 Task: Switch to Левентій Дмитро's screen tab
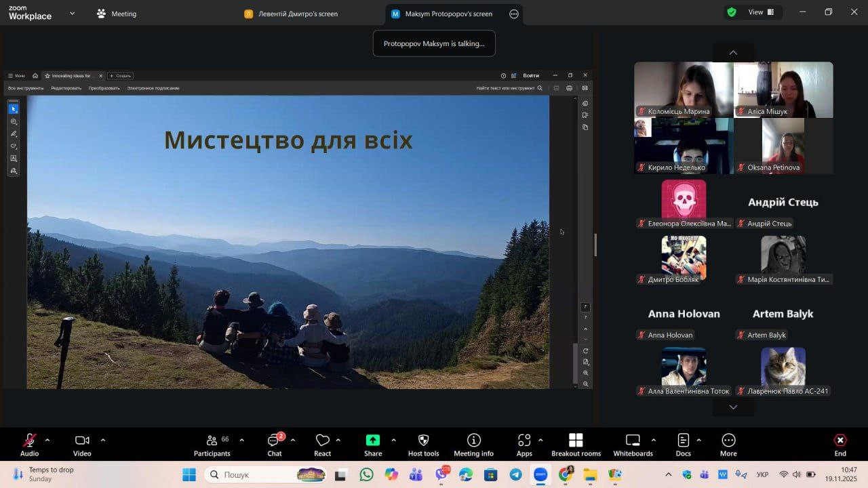(297, 14)
